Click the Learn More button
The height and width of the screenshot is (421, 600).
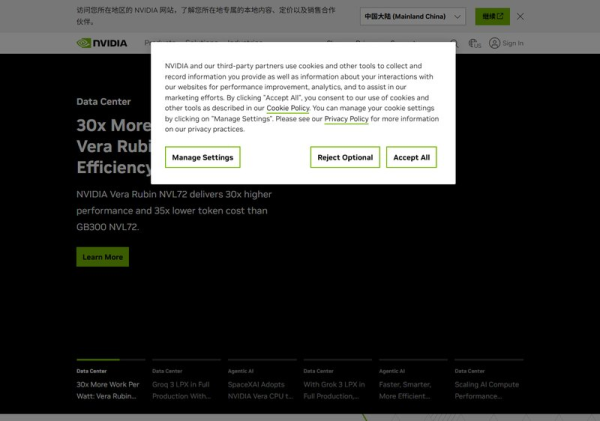(x=103, y=257)
